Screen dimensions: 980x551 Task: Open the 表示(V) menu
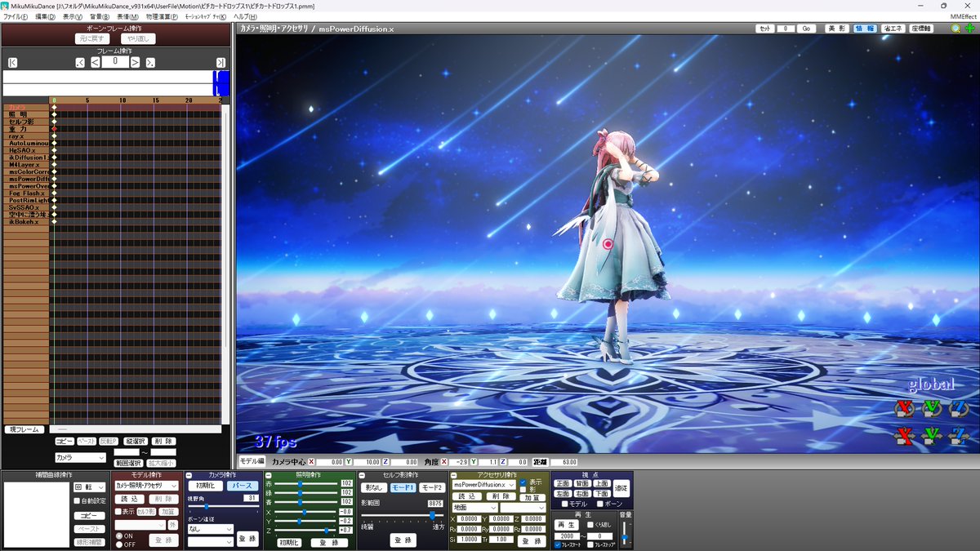point(73,16)
